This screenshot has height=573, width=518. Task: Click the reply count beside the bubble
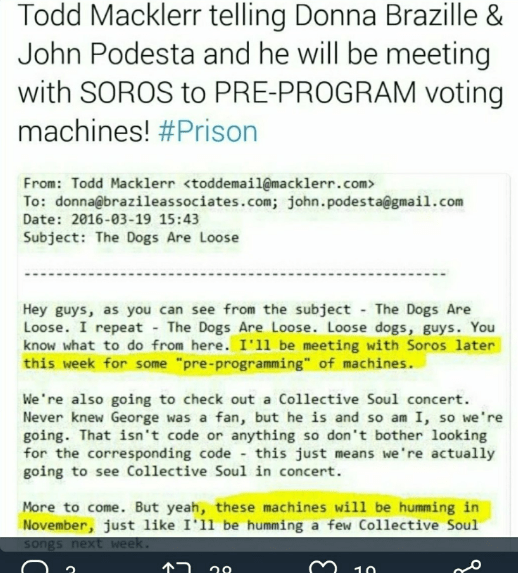pos(71,569)
